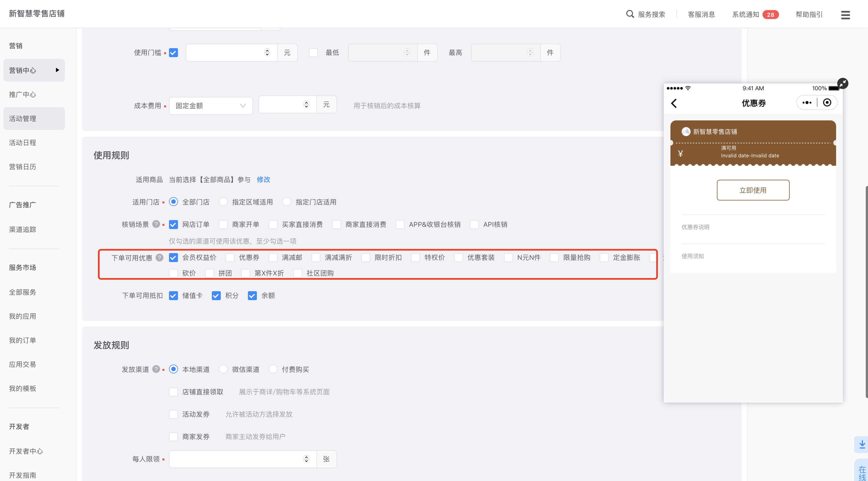Open 全部服务 sidebar item

(x=23, y=292)
